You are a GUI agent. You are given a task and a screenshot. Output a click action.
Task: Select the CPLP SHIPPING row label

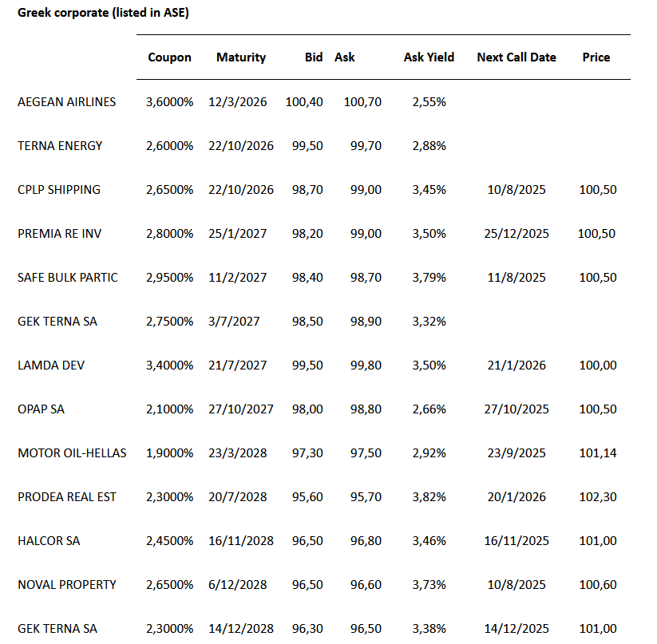[59, 190]
